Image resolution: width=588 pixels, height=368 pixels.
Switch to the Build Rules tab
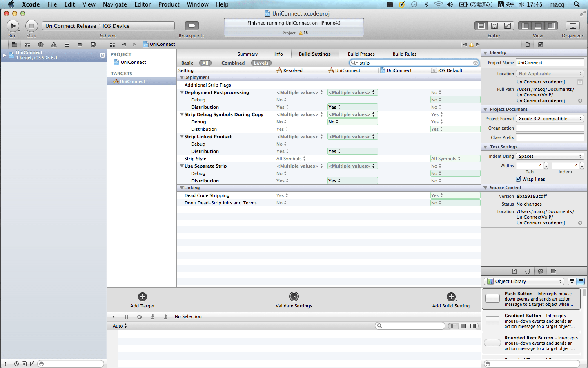pyautogui.click(x=405, y=54)
